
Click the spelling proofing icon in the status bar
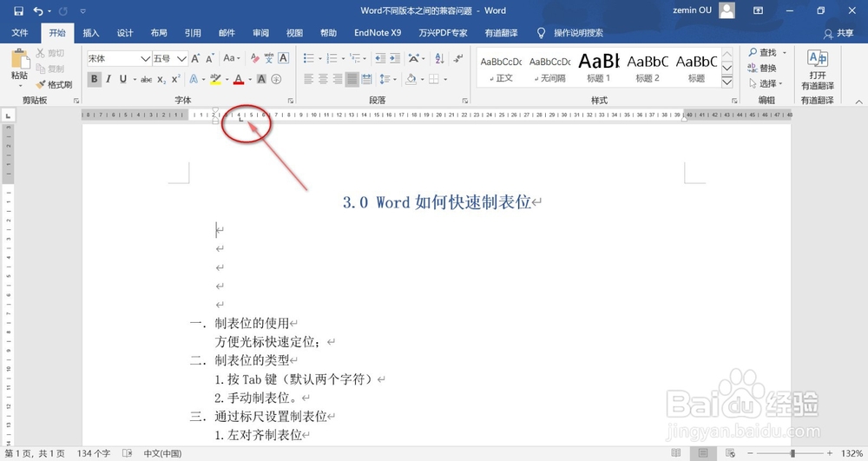coord(127,453)
